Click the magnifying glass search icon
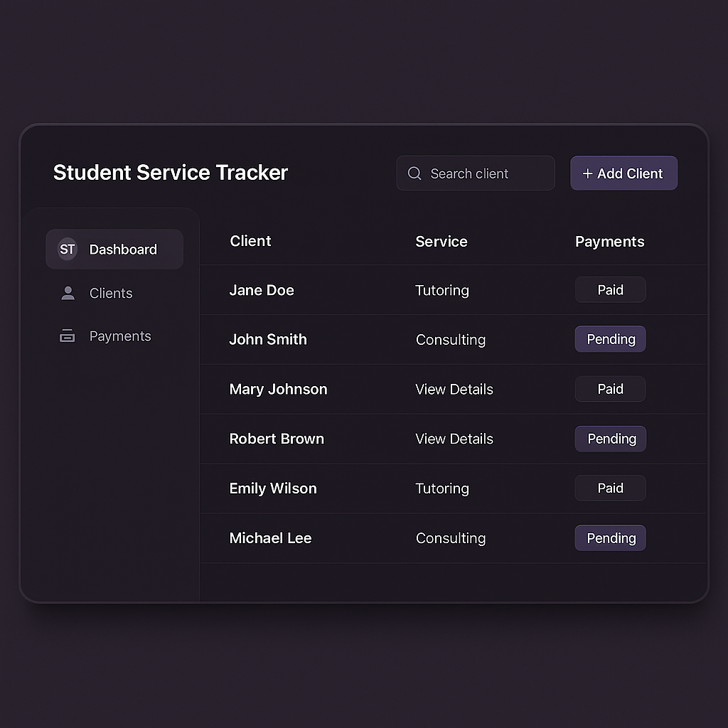 tap(414, 173)
